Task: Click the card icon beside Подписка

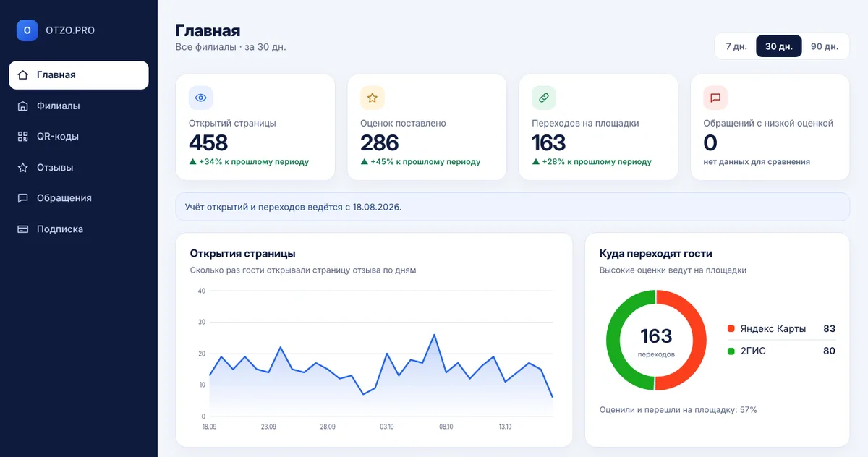Action: pyautogui.click(x=23, y=229)
